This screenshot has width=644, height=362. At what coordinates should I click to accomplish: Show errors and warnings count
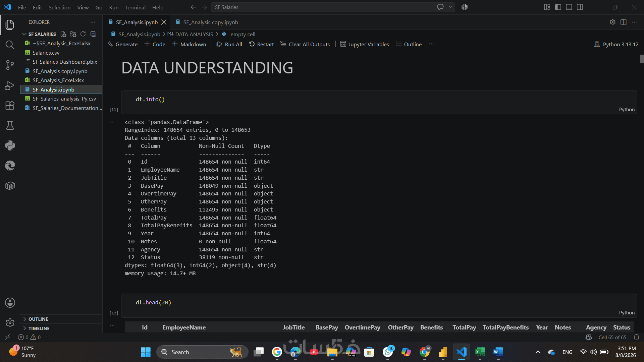pyautogui.click(x=30, y=337)
